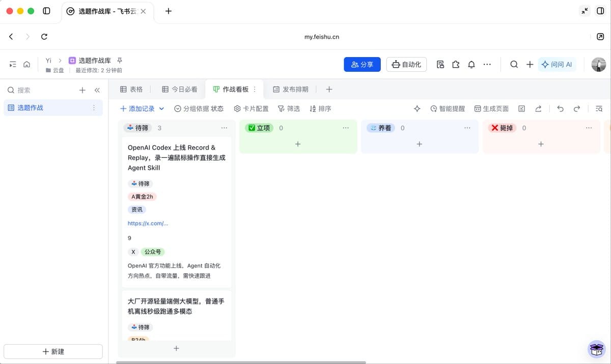
Task: Open 排序 sort options
Action: click(x=320, y=108)
